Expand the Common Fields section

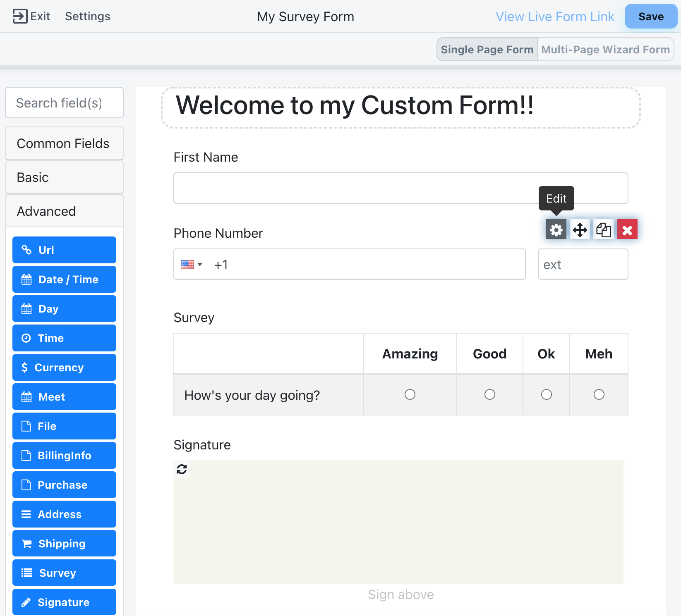pyautogui.click(x=64, y=143)
